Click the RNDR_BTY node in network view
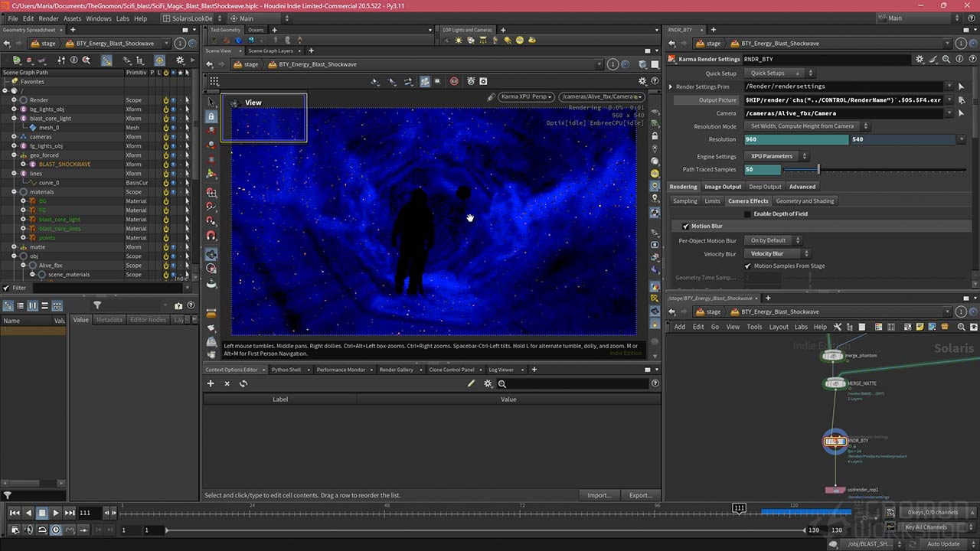980x551 pixels. click(835, 441)
